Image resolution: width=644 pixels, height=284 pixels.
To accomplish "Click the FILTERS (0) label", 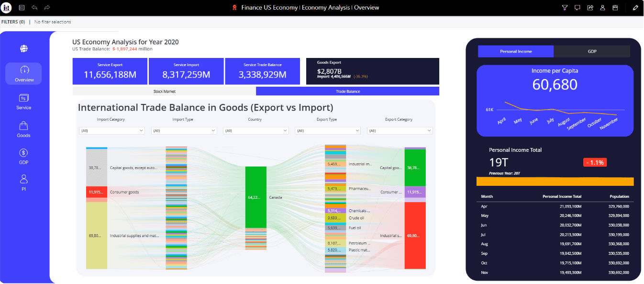I will [13, 22].
